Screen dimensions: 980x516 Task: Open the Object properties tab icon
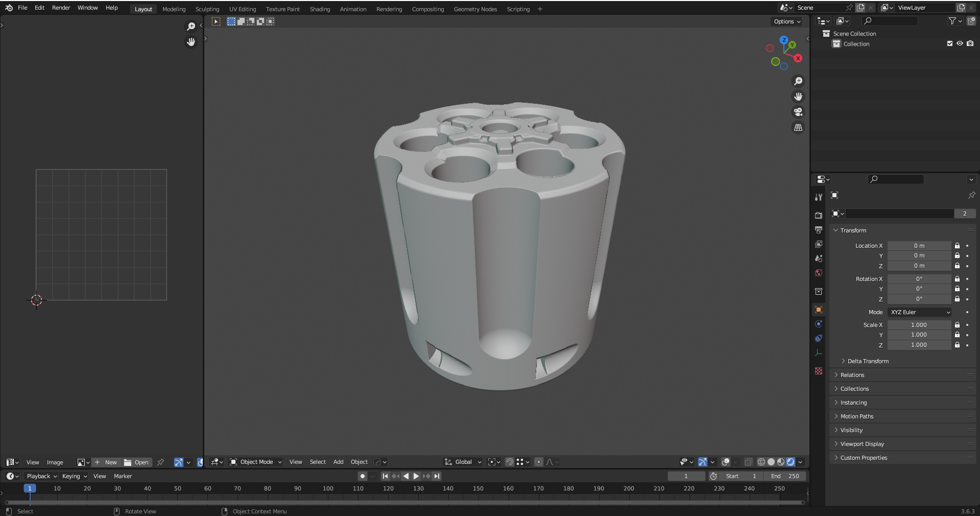(x=819, y=310)
